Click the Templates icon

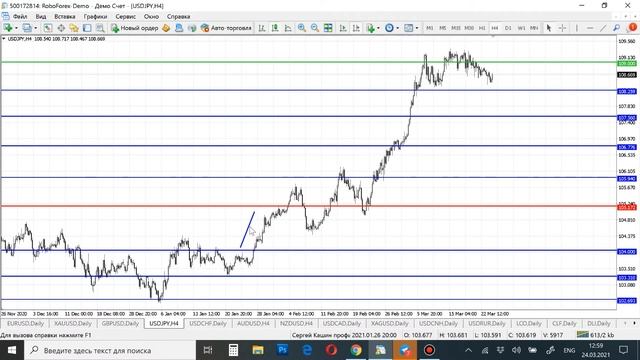408,28
